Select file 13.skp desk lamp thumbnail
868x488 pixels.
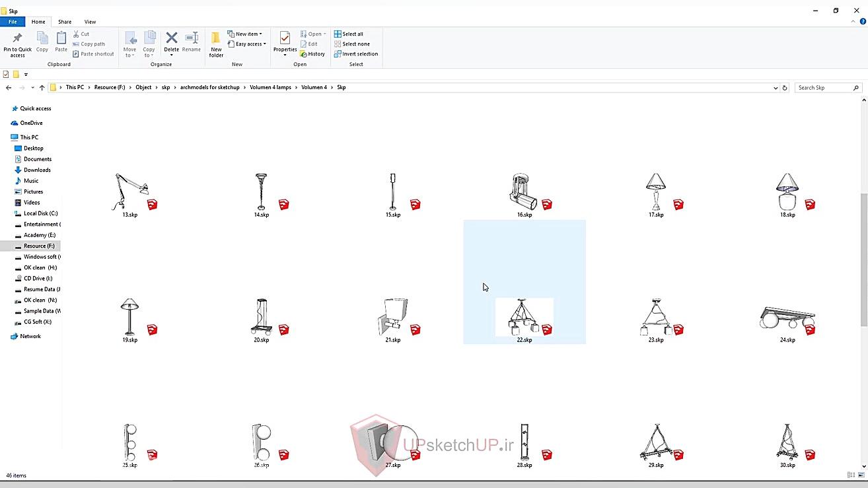pos(132,192)
